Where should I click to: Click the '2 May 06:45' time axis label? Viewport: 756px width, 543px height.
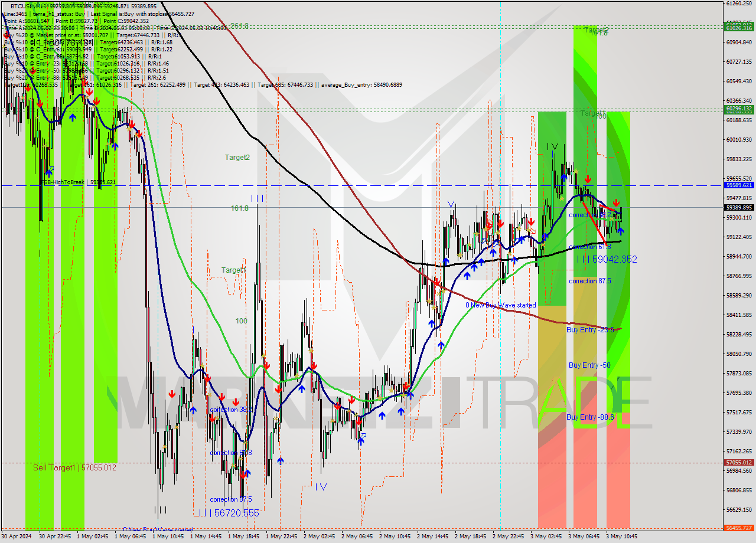(x=357, y=537)
